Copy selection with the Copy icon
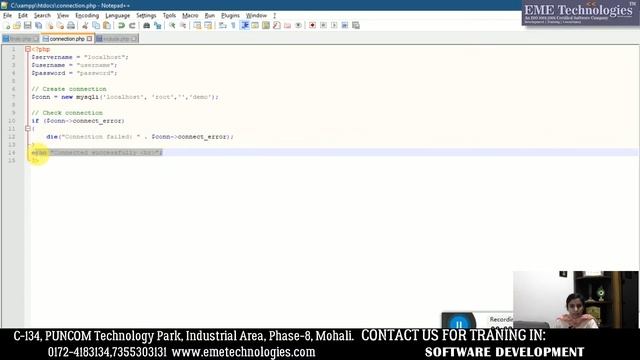Image resolution: width=640 pixels, height=360 pixels. [x=96, y=25]
